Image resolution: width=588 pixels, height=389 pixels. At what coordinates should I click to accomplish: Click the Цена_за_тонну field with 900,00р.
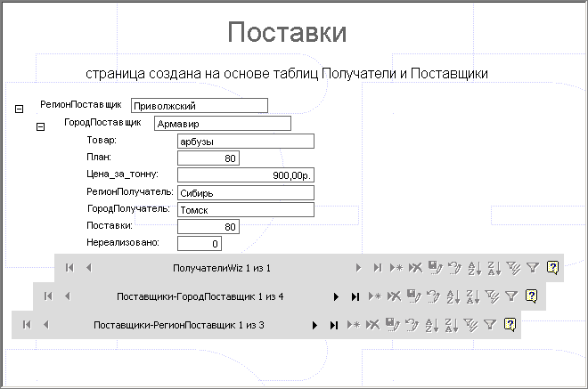(x=246, y=175)
